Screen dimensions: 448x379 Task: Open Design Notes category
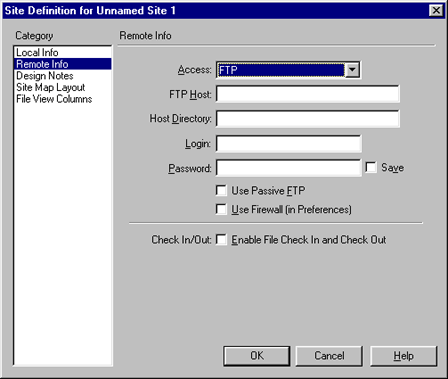click(x=62, y=76)
